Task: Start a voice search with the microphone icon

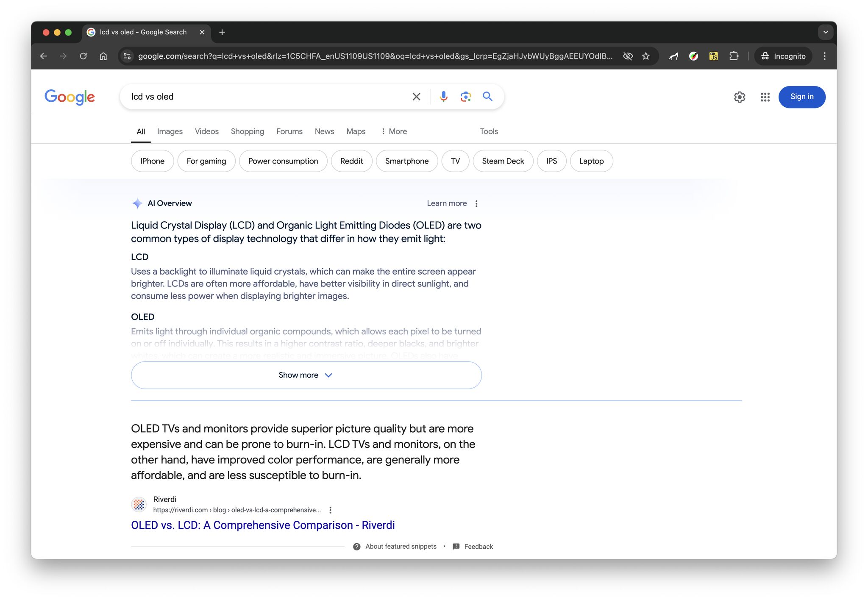Action: point(443,97)
